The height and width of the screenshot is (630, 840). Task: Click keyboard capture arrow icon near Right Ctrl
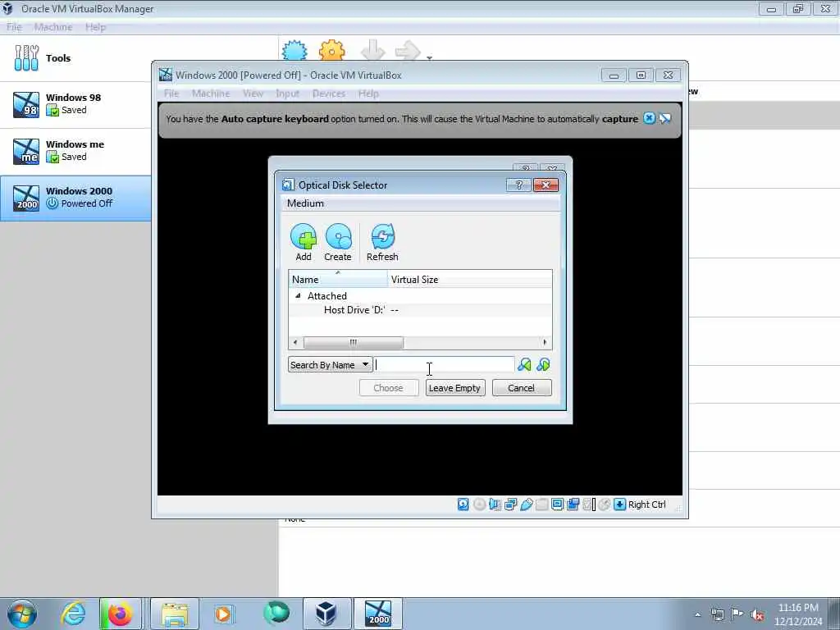click(620, 504)
